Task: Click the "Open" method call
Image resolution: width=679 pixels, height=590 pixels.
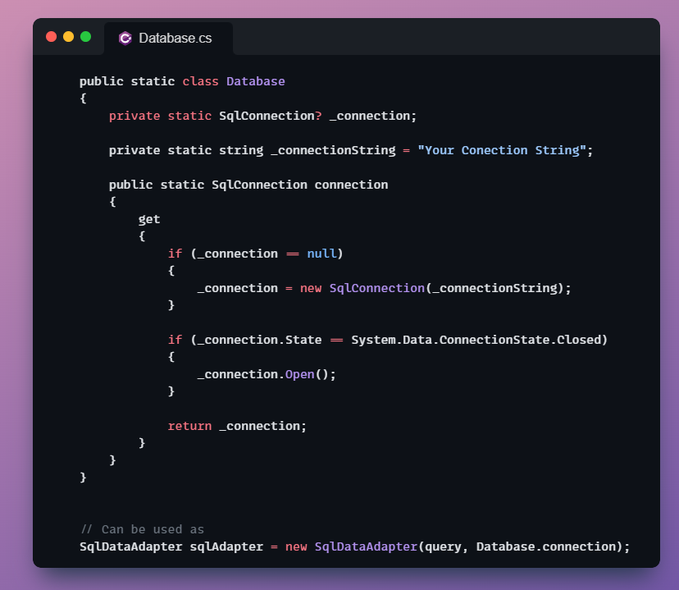Action: tap(300, 374)
